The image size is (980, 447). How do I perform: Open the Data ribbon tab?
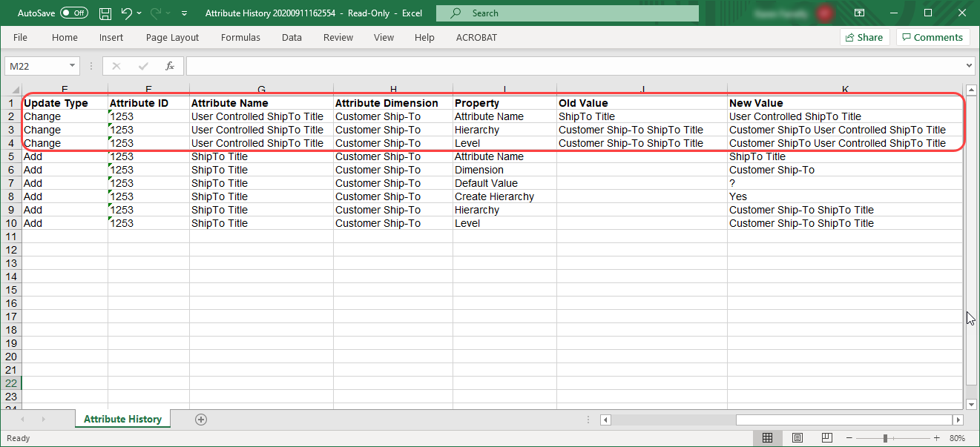[x=292, y=38]
